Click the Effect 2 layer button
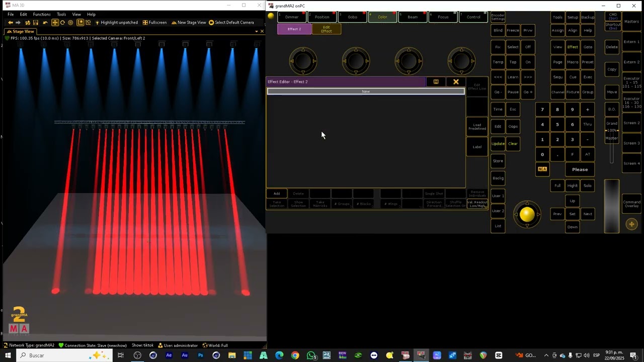The height and width of the screenshot is (362, 644). point(294,29)
